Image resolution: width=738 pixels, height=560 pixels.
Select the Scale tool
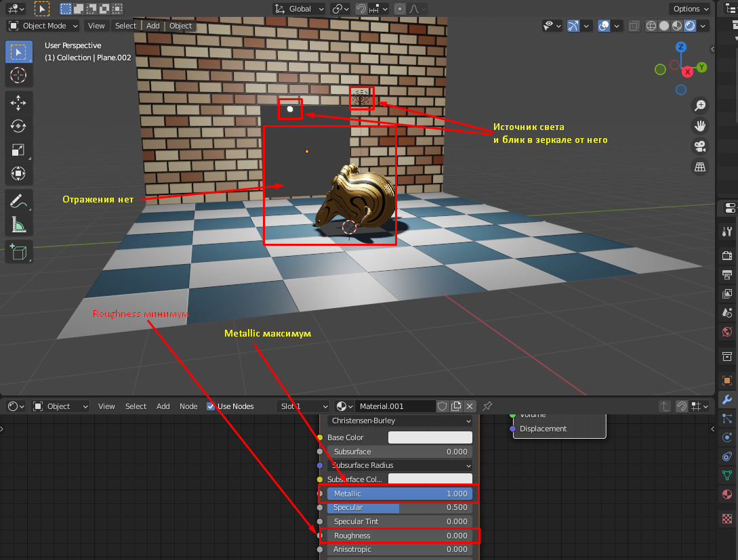18,150
